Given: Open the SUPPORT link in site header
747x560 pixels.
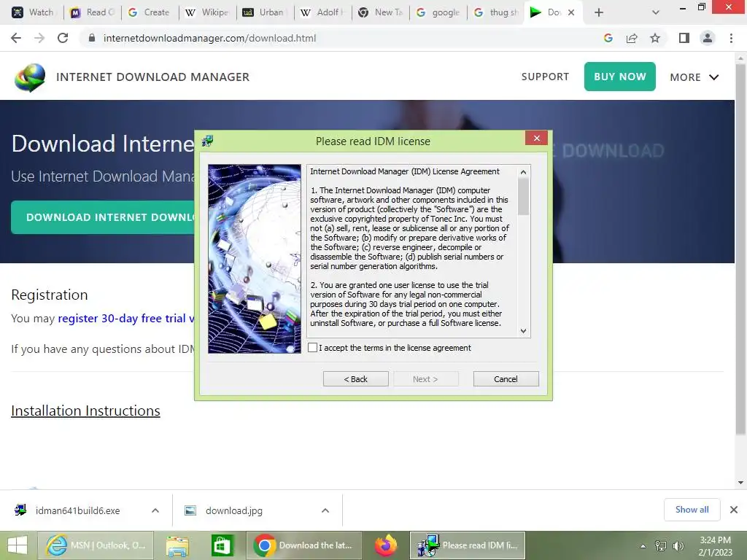Looking at the screenshot, I should 545,77.
